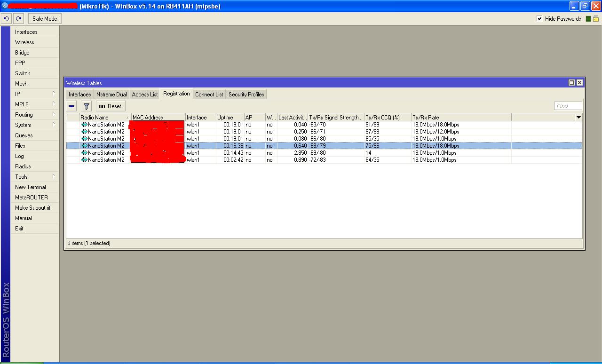The height and width of the screenshot is (364, 602).
Task: Open the Log menu item
Action: pos(35,156)
